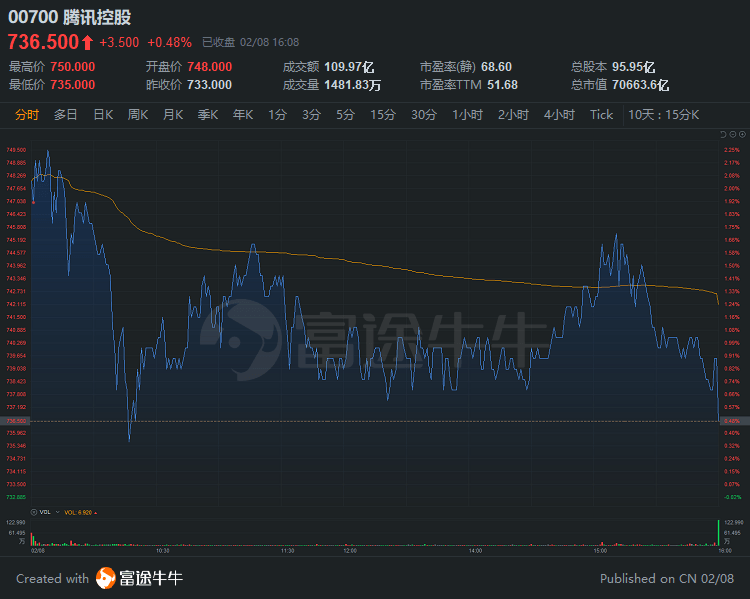Click the percent change +0.48%
The width and height of the screenshot is (750, 599).
click(x=169, y=43)
